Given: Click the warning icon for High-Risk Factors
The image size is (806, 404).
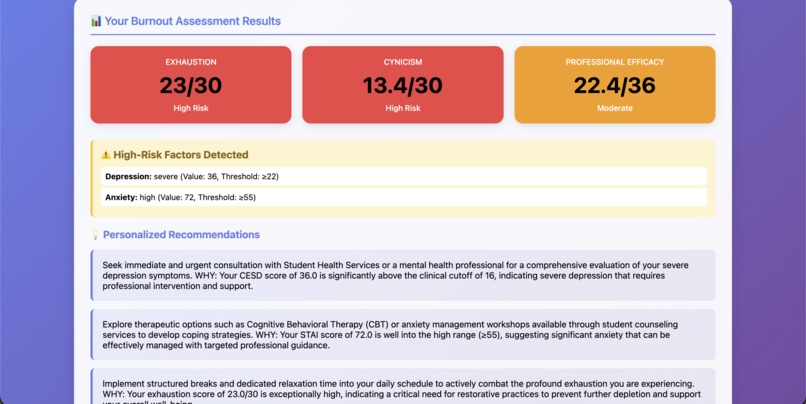Looking at the screenshot, I should tap(105, 155).
